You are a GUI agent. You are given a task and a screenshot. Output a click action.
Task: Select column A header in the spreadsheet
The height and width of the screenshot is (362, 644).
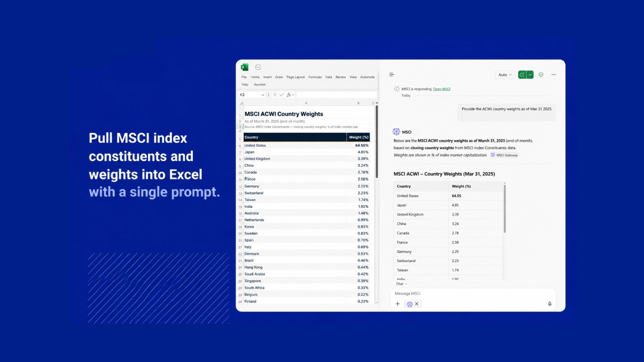coord(306,103)
